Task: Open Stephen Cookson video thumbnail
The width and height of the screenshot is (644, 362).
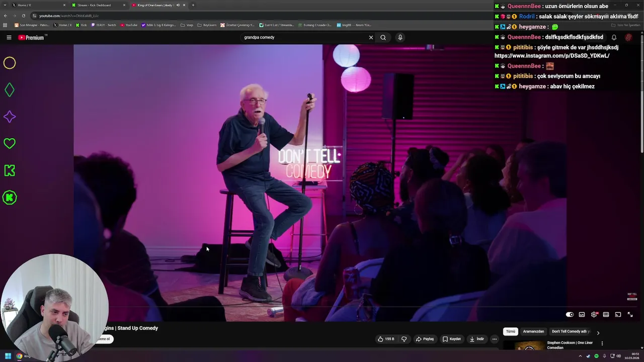Action: pyautogui.click(x=524, y=346)
